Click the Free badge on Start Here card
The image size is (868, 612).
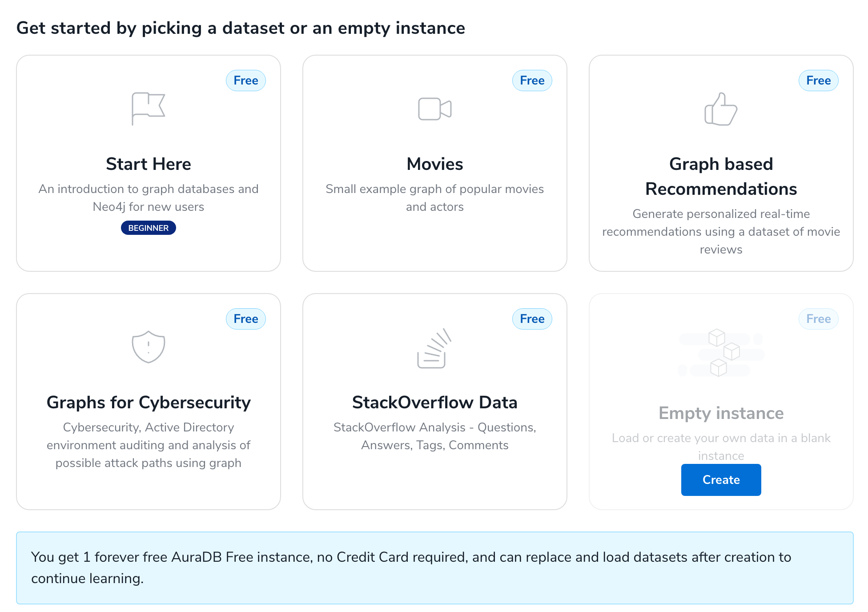[x=245, y=81]
